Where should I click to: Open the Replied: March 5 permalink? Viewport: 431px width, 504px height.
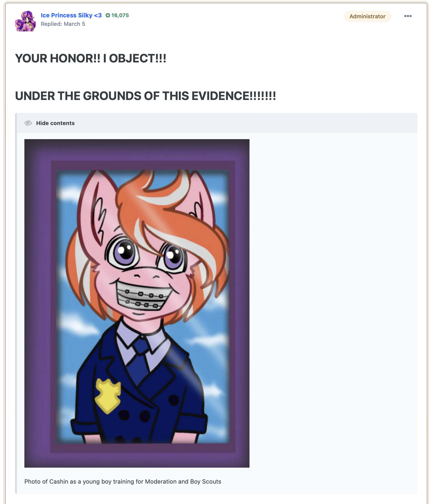click(x=63, y=24)
